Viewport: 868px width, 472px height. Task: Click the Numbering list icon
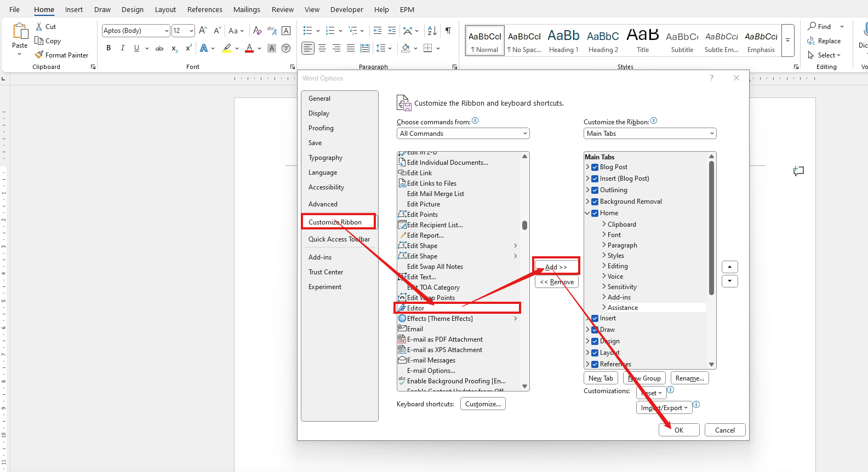pos(330,31)
